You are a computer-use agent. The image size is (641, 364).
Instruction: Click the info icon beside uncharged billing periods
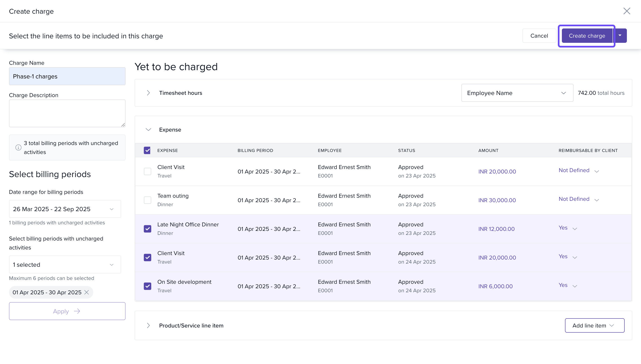point(18,147)
